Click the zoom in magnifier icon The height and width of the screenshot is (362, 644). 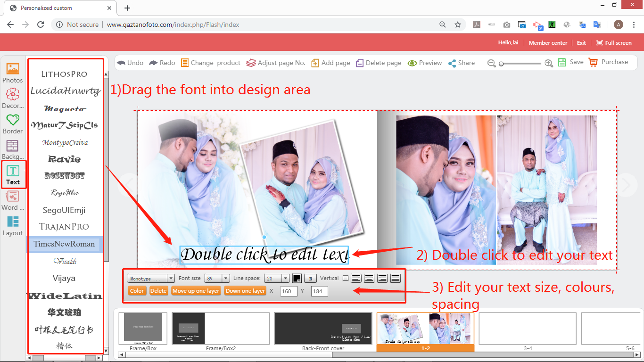[x=548, y=63]
